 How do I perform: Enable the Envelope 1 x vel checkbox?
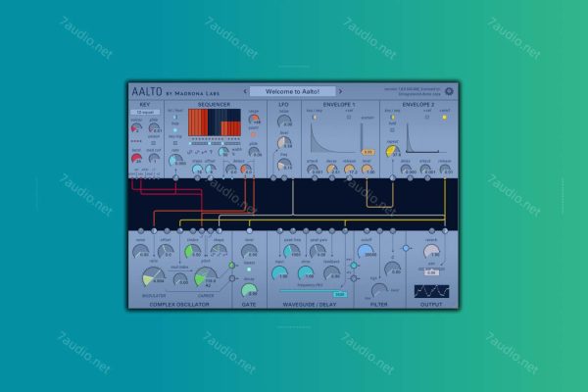click(x=349, y=117)
